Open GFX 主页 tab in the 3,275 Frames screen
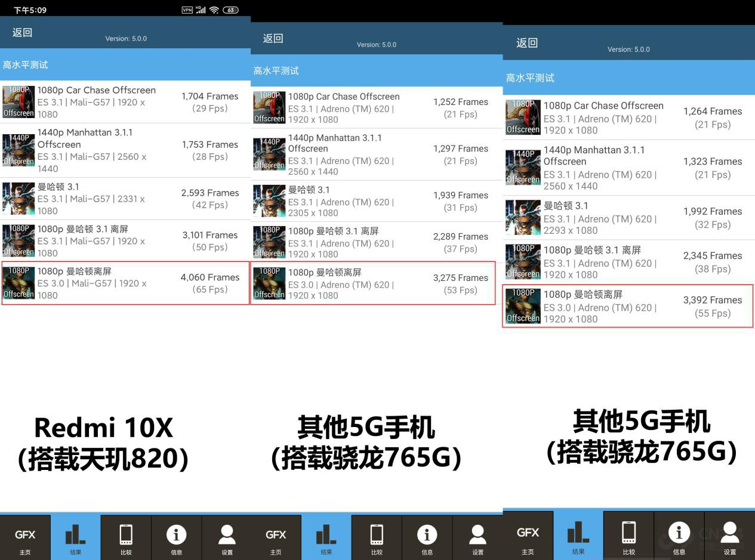The height and width of the screenshot is (560, 755). [x=276, y=538]
